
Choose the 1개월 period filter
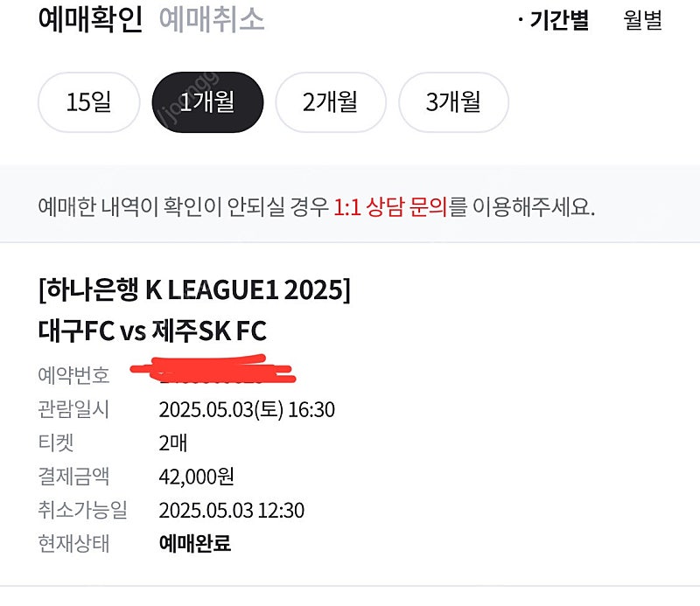[207, 102]
